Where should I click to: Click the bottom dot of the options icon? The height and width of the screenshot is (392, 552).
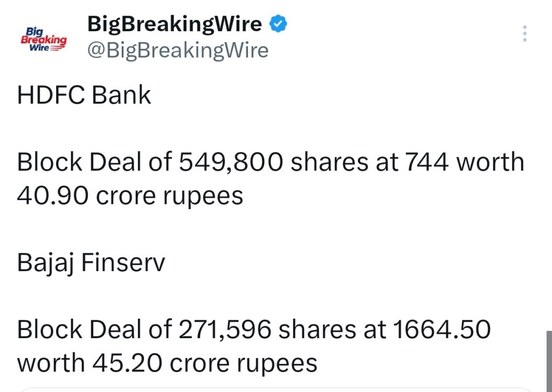click(524, 40)
